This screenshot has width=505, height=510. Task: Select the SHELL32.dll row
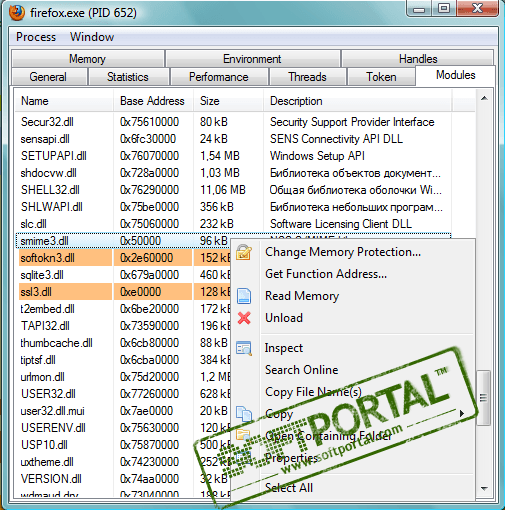(233, 190)
